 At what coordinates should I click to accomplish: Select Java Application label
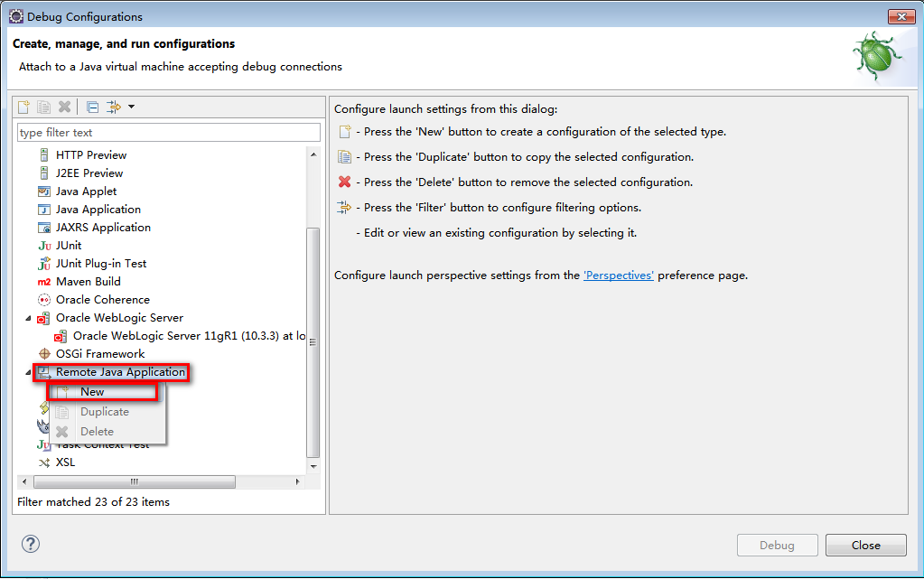pos(98,210)
